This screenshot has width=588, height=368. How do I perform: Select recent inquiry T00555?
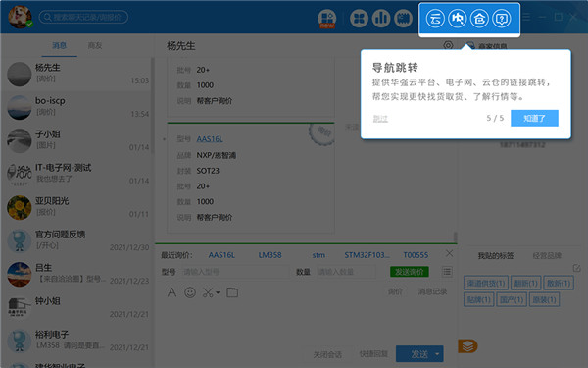(x=416, y=255)
